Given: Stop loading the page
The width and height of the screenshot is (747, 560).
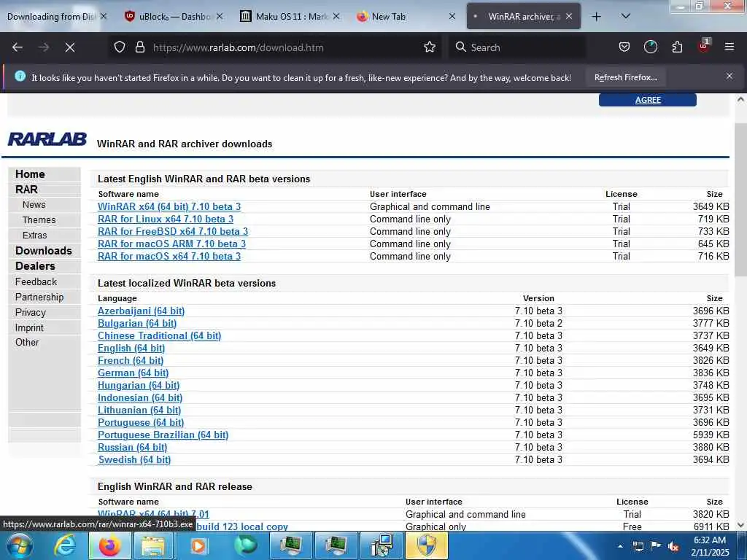Looking at the screenshot, I should coord(70,47).
